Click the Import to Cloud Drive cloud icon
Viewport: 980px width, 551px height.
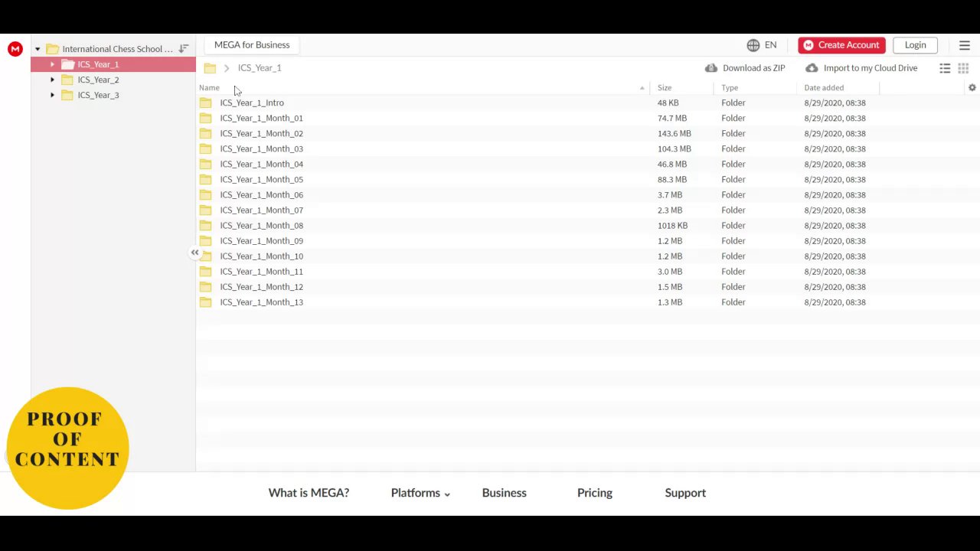tap(812, 68)
